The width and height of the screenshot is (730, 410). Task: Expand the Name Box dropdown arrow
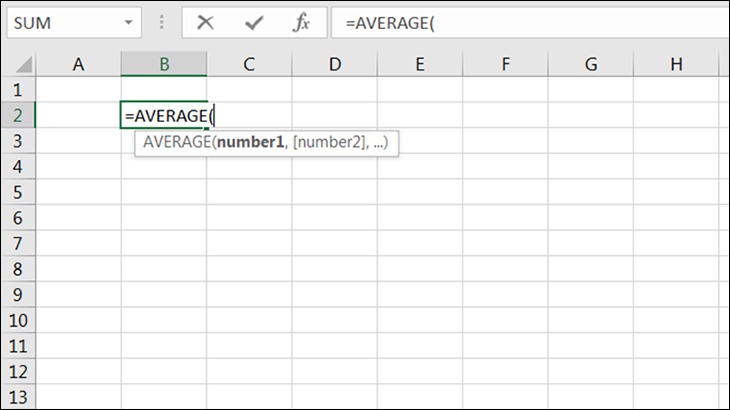click(128, 22)
